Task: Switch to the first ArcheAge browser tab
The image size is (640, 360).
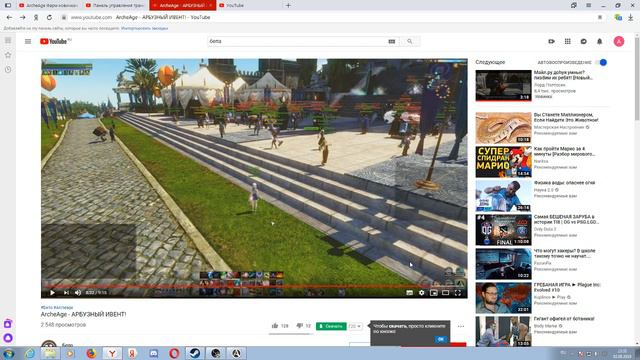Action: (x=48, y=5)
